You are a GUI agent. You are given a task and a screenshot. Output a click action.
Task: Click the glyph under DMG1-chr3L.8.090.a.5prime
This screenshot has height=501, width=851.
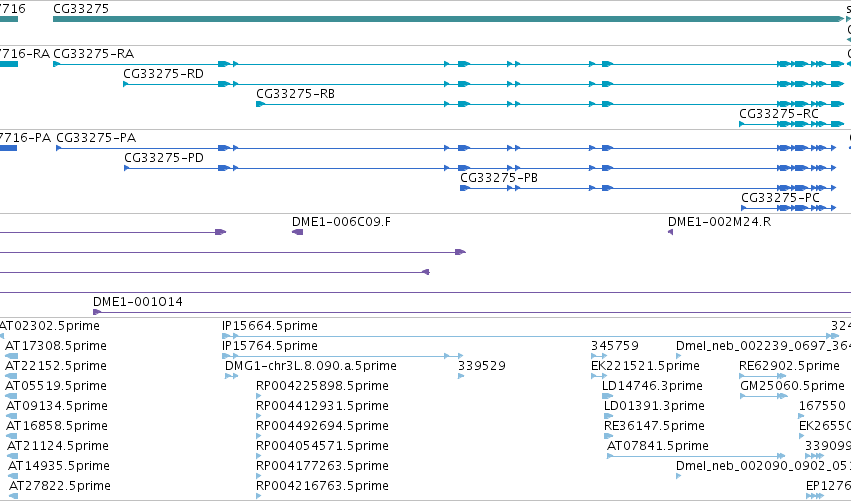(x=231, y=376)
